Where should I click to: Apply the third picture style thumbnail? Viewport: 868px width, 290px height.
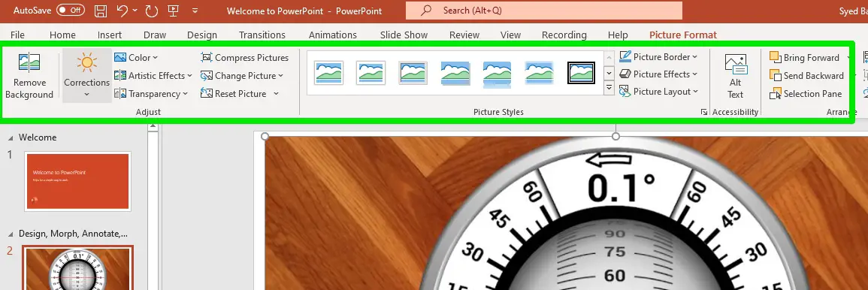pos(413,73)
